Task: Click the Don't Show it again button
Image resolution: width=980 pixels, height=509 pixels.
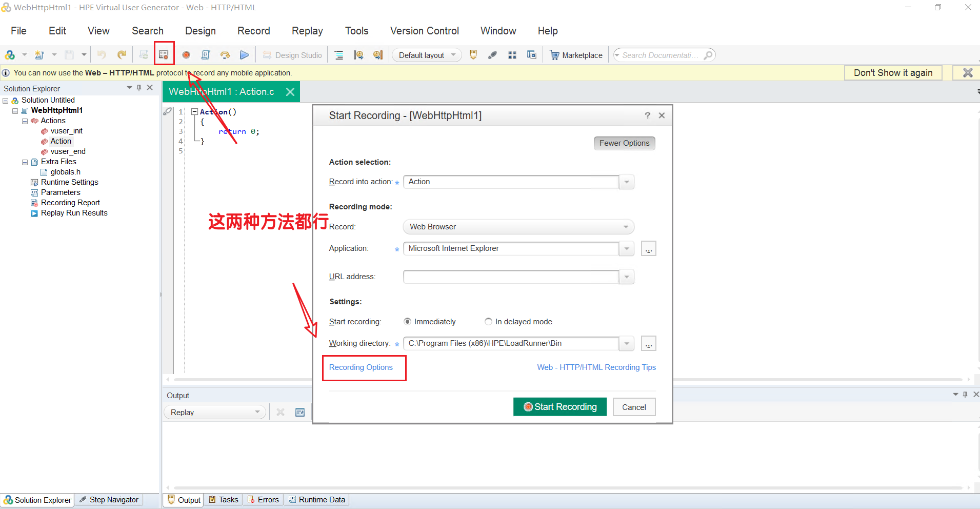Action: (893, 73)
